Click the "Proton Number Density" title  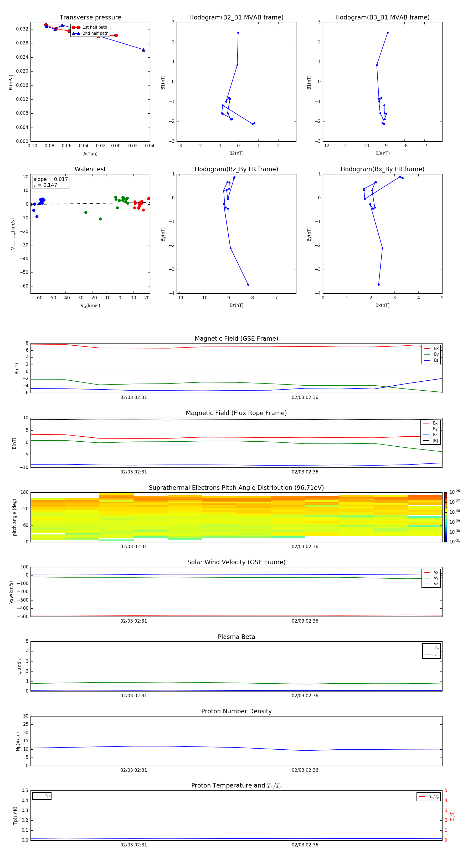[236, 711]
